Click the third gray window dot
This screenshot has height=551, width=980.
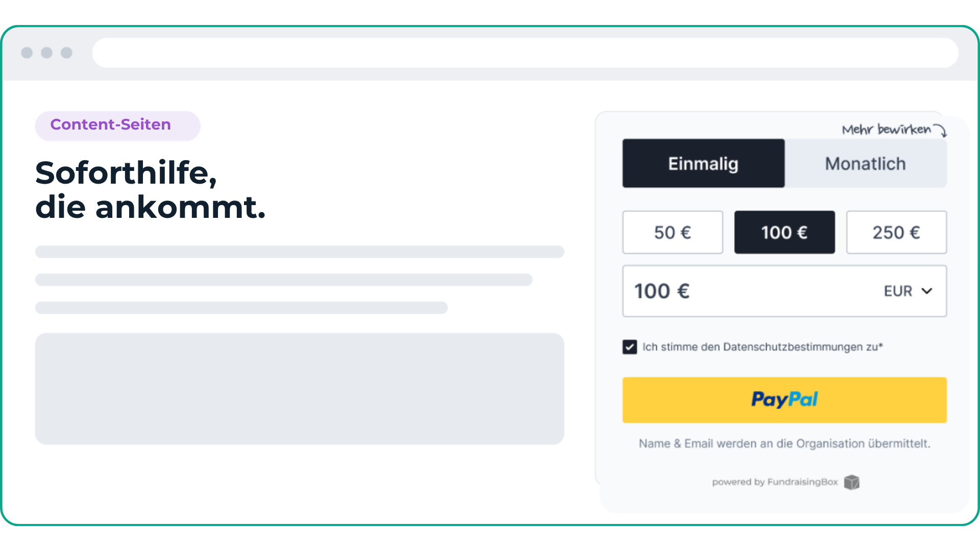point(66,53)
